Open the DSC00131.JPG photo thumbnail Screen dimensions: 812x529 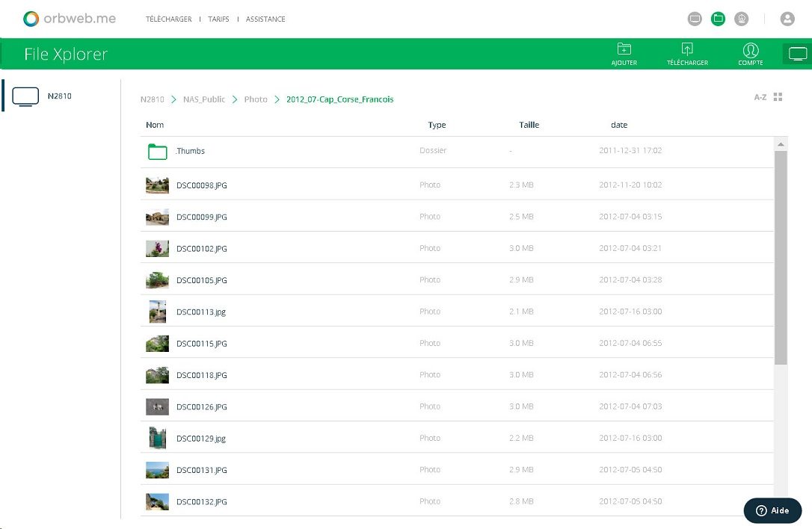pos(157,470)
